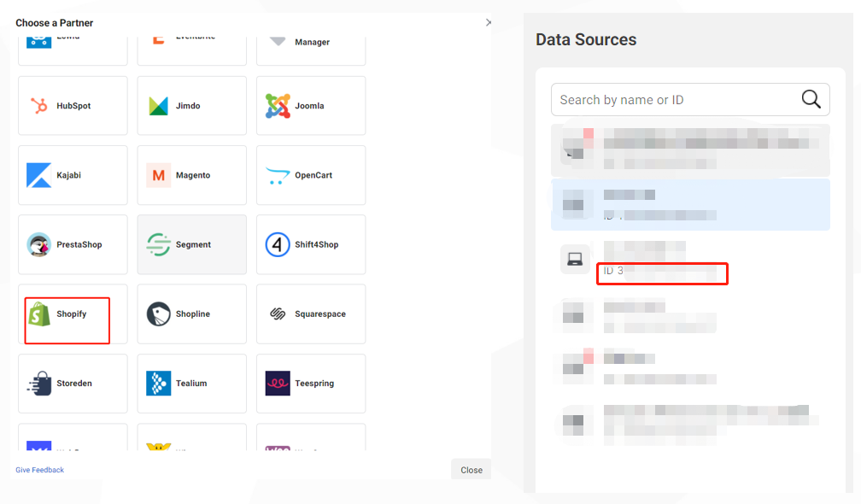
Task: Click the Storeden label text
Action: coord(74,384)
